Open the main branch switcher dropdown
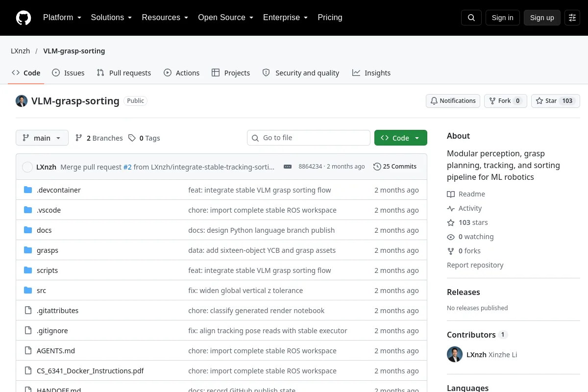588x392 pixels. coord(42,138)
